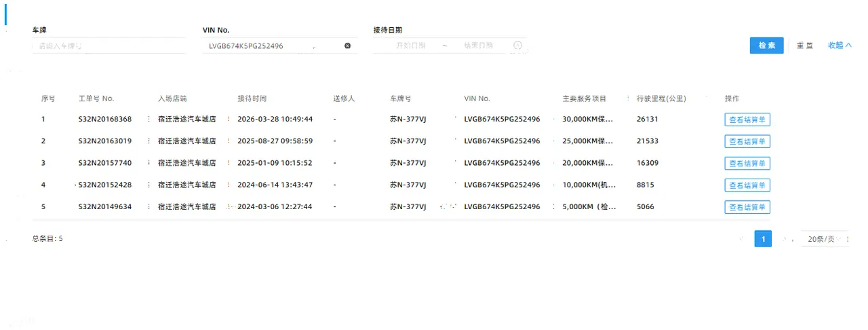The height and width of the screenshot is (330, 868).
Task: Click the 30,000KM保... service item cell
Action: click(588, 120)
